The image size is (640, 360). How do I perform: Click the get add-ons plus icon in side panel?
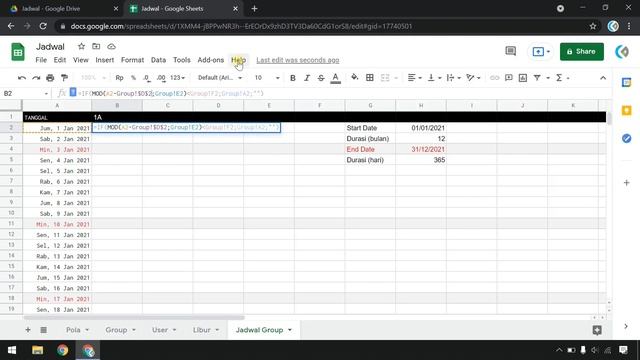coord(627,182)
